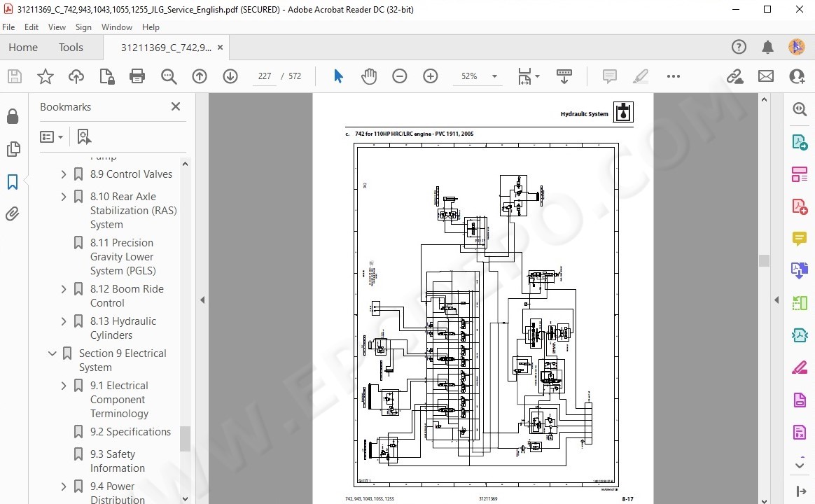Go to next page arrow

[x=230, y=76]
